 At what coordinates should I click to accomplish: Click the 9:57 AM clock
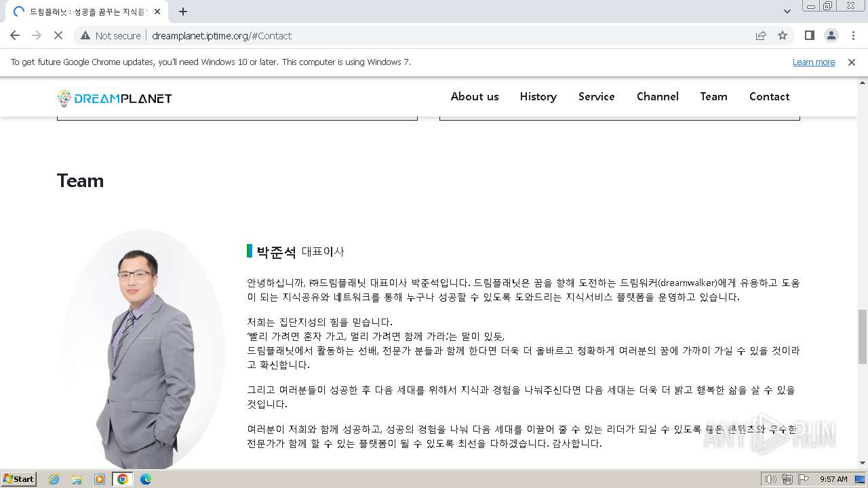coord(833,479)
